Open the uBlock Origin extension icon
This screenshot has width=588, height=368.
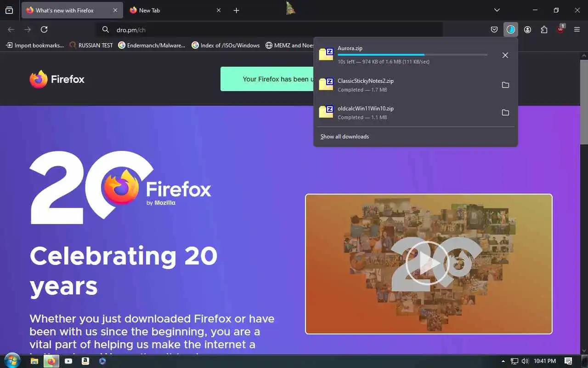[x=560, y=29]
